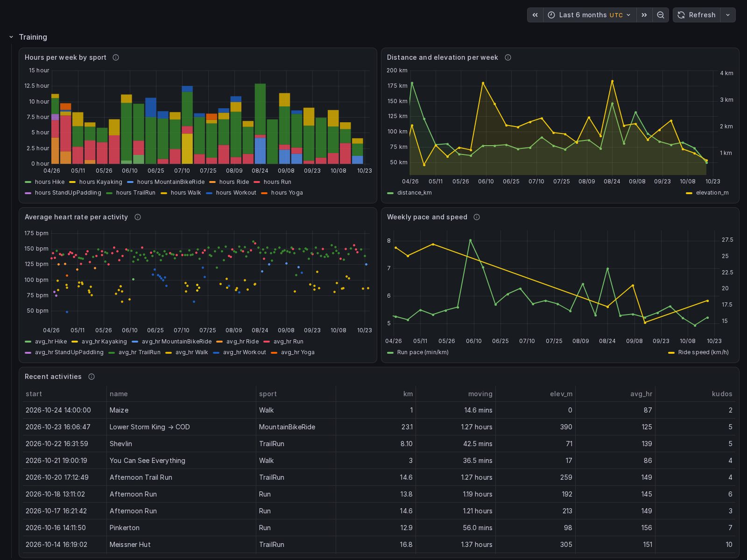The image size is (747, 560).
Task: Shift time range backward with double-left arrows
Action: tap(535, 15)
